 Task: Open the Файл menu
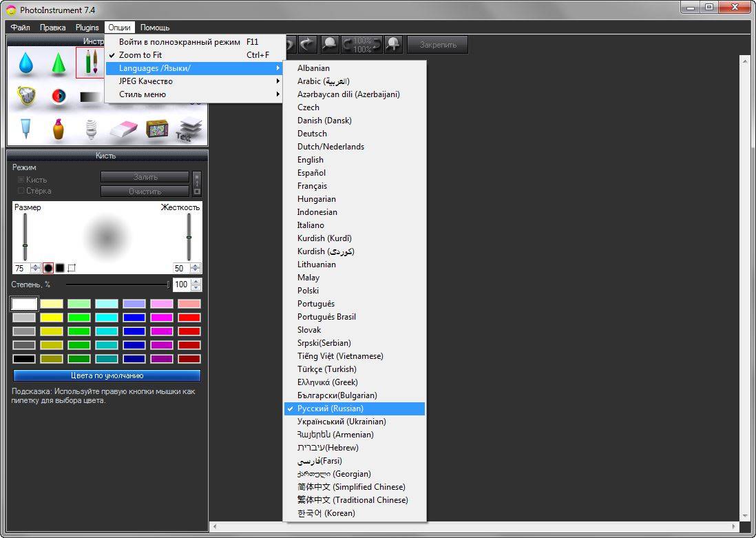click(x=20, y=28)
